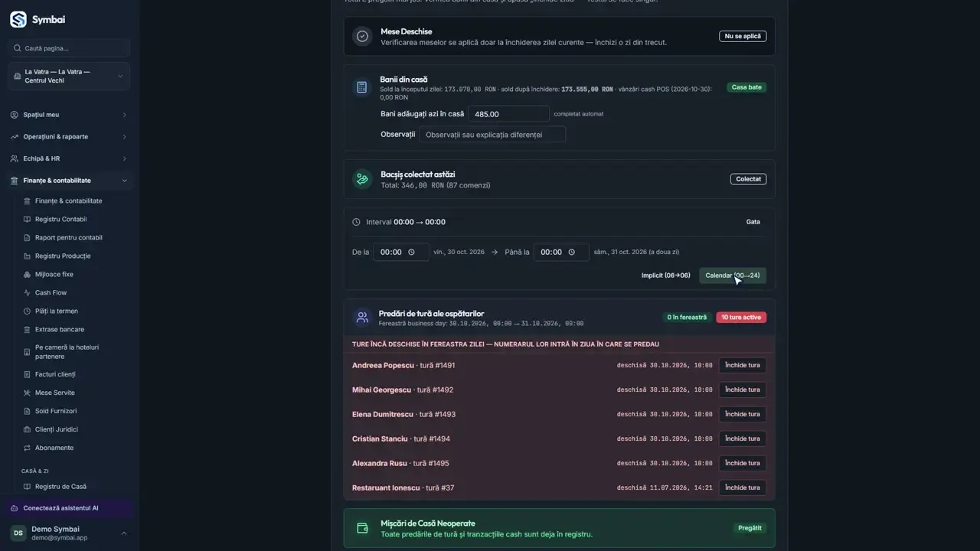
Task: Click the Banii din casă calculator icon
Action: point(361,87)
